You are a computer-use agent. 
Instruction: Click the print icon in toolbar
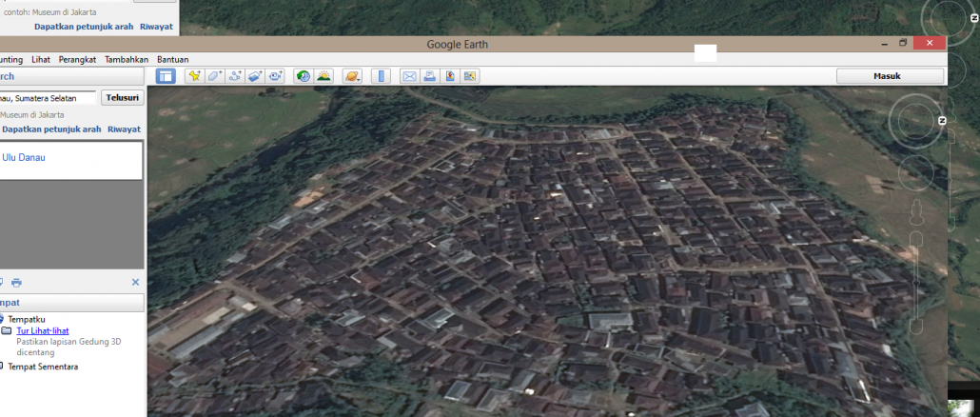tap(429, 76)
